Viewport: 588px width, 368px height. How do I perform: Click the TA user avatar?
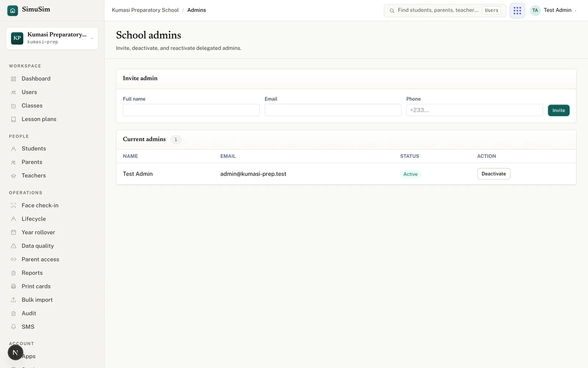click(535, 10)
